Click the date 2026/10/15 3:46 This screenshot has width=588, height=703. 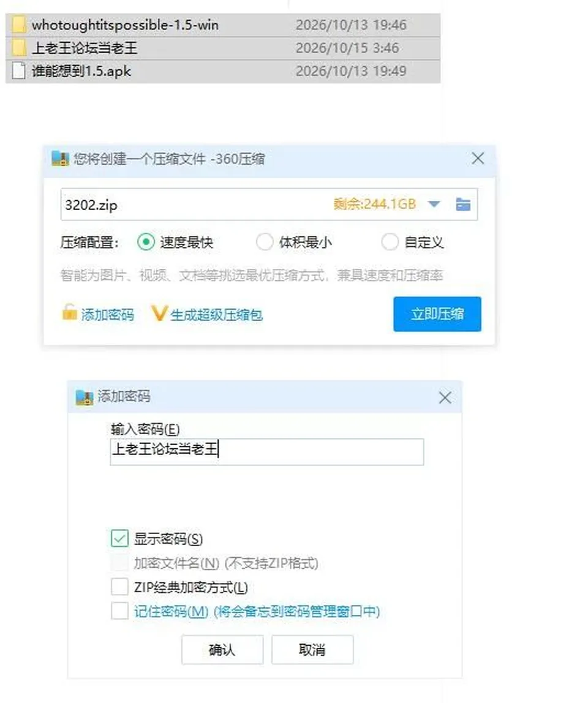pos(347,48)
